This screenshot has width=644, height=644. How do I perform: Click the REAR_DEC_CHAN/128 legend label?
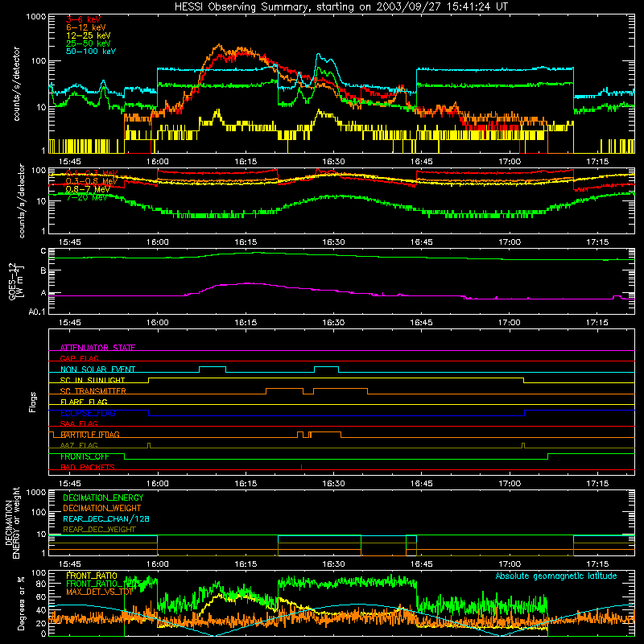106,518
